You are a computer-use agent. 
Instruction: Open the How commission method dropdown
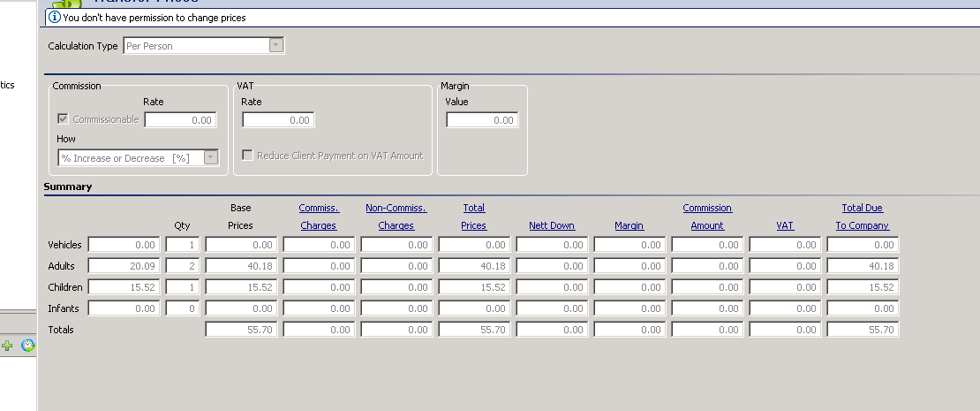[x=211, y=157]
